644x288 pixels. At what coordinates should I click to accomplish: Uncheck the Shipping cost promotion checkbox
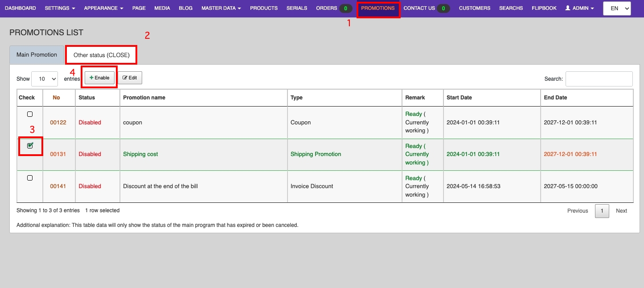pos(30,146)
